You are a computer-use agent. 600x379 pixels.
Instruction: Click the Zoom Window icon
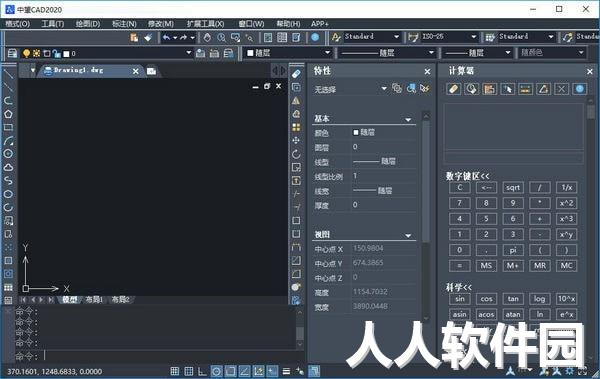pos(235,38)
